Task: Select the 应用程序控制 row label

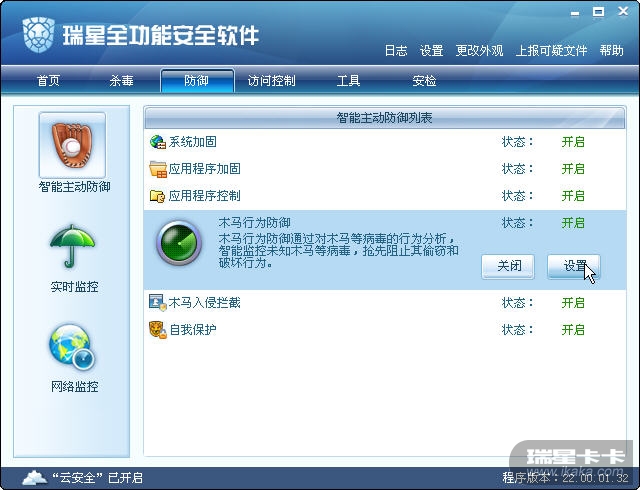Action: tap(204, 196)
